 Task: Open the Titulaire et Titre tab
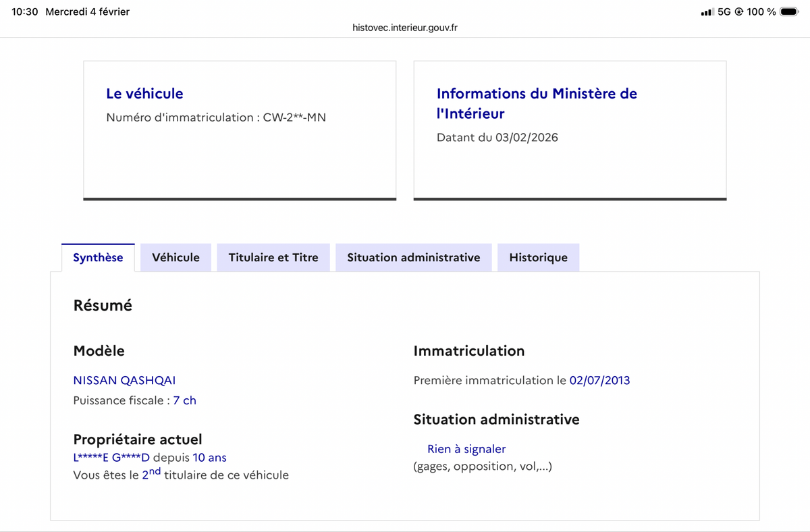coord(273,257)
